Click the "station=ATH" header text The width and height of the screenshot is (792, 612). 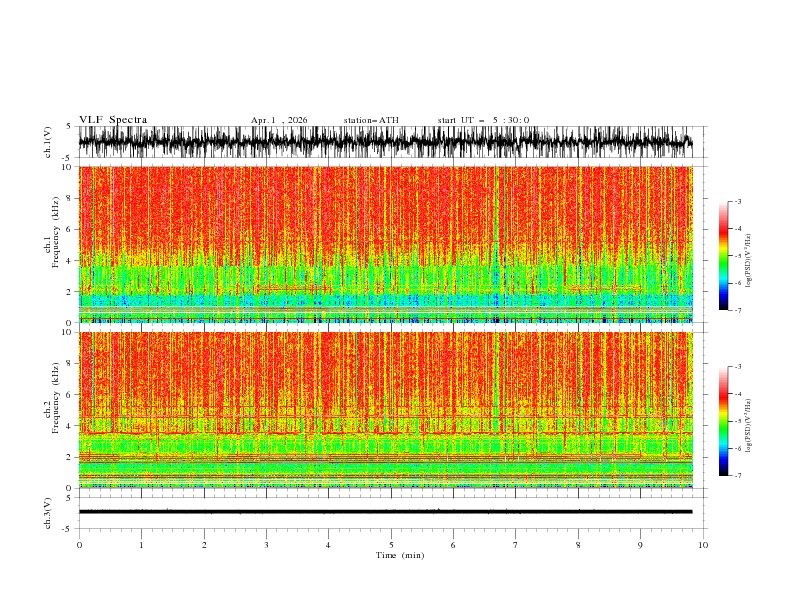(371, 120)
